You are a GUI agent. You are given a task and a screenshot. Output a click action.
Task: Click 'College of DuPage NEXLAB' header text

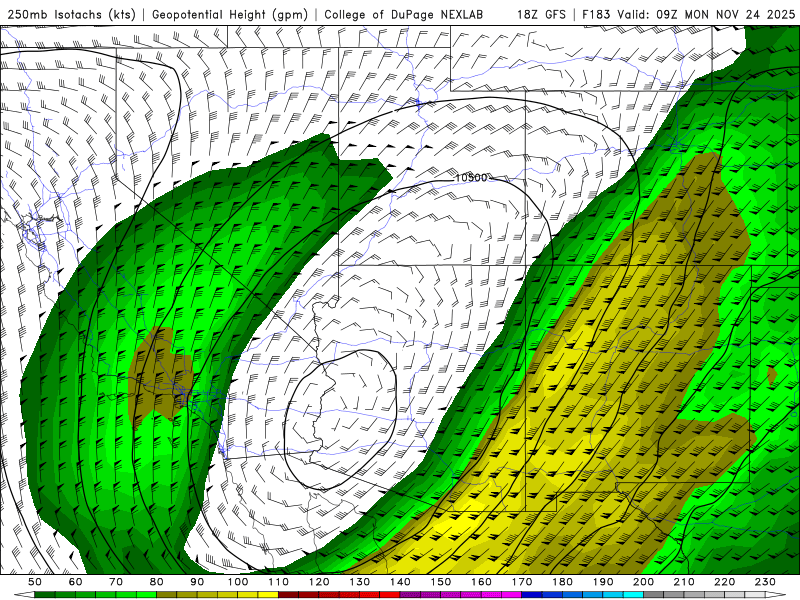(404, 15)
